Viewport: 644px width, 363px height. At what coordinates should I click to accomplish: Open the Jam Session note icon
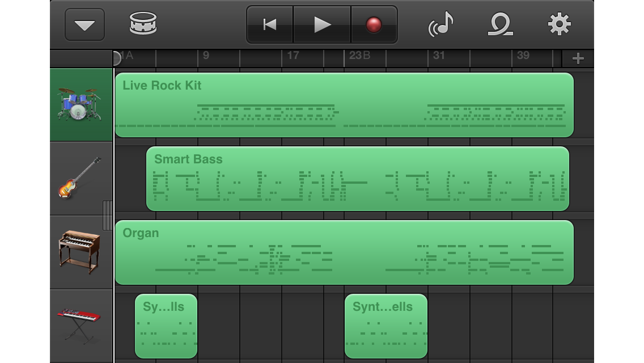point(441,24)
